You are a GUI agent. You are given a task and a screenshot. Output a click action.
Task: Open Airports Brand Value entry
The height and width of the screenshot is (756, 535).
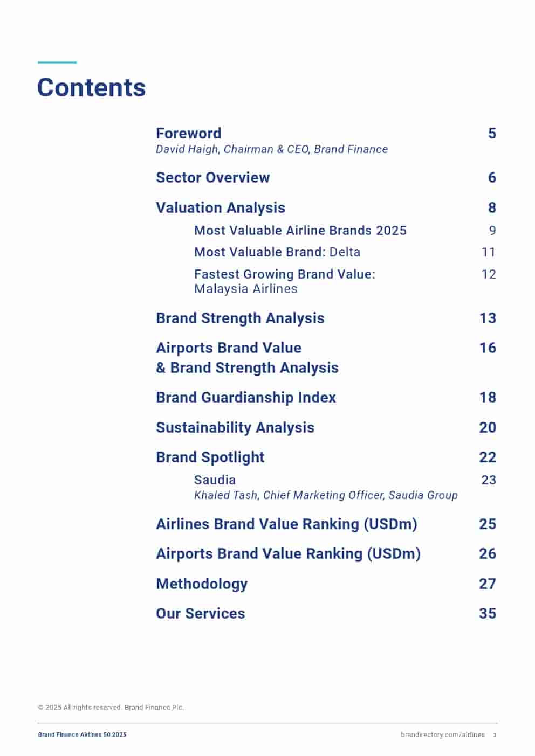pyautogui.click(x=229, y=348)
